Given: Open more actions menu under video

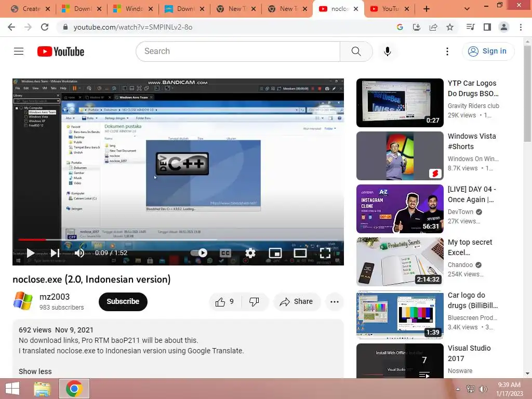Looking at the screenshot, I should point(335,302).
